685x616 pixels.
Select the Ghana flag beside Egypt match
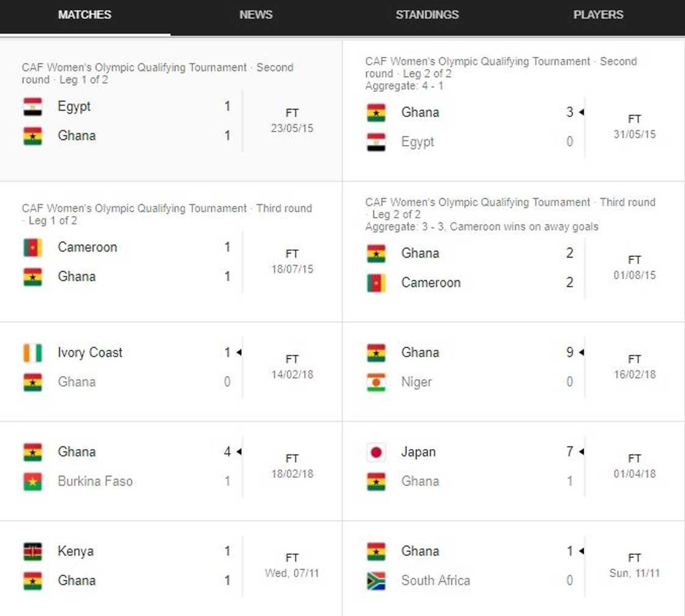pos(33,135)
